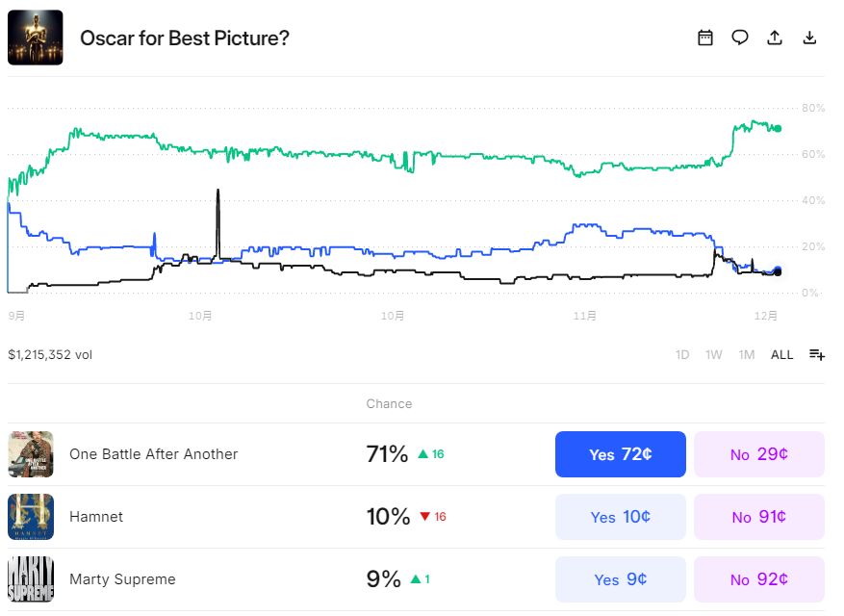Select the 1M time range
Viewport: 844px width, 616px height.
pos(747,354)
